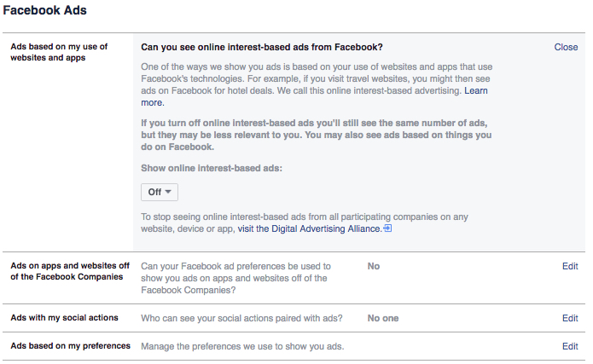This screenshot has height=364, width=593.
Task: Click the bold 'If you turn off online' paragraph
Action: pos(317,135)
